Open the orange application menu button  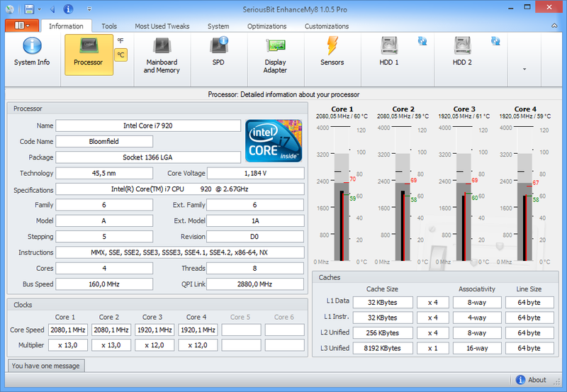[22, 26]
